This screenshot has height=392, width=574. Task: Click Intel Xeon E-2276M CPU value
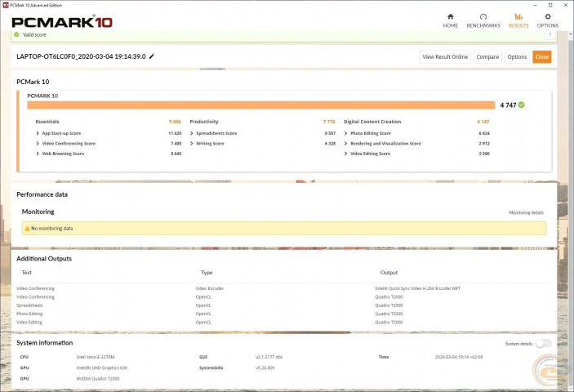(x=96, y=357)
